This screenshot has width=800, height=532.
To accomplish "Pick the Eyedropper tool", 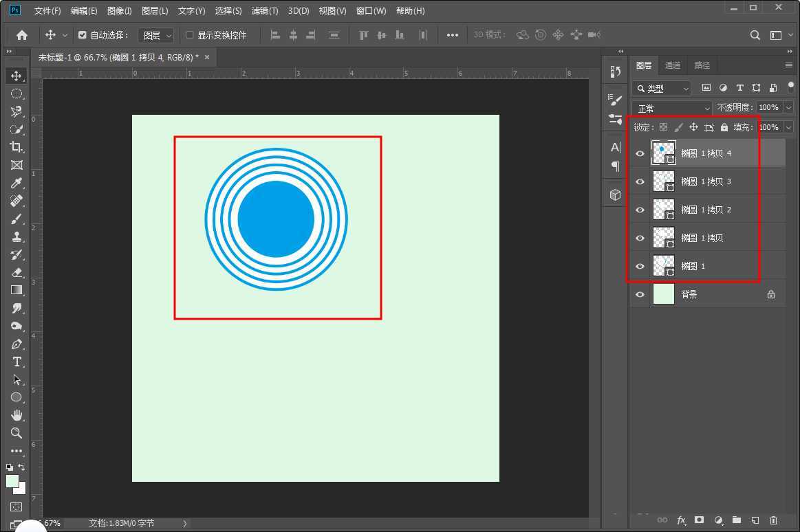I will tap(17, 183).
